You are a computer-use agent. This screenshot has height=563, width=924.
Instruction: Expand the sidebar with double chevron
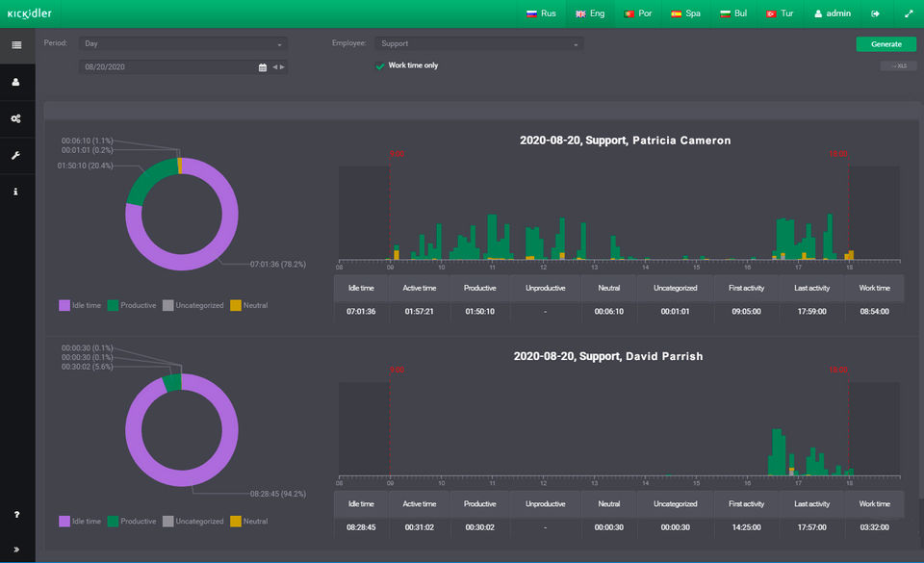coord(16,550)
